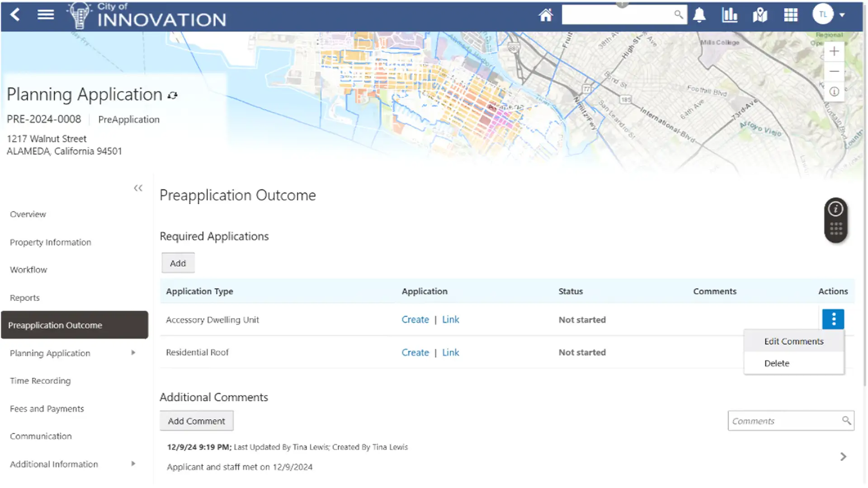
Task: Collapse the left navigation panel
Action: (138, 188)
